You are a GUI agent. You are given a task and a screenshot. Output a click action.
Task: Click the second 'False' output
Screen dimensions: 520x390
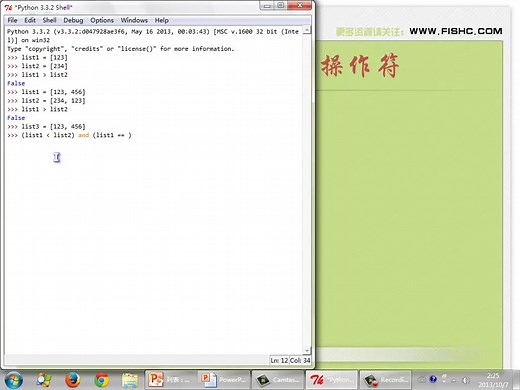[x=16, y=118]
